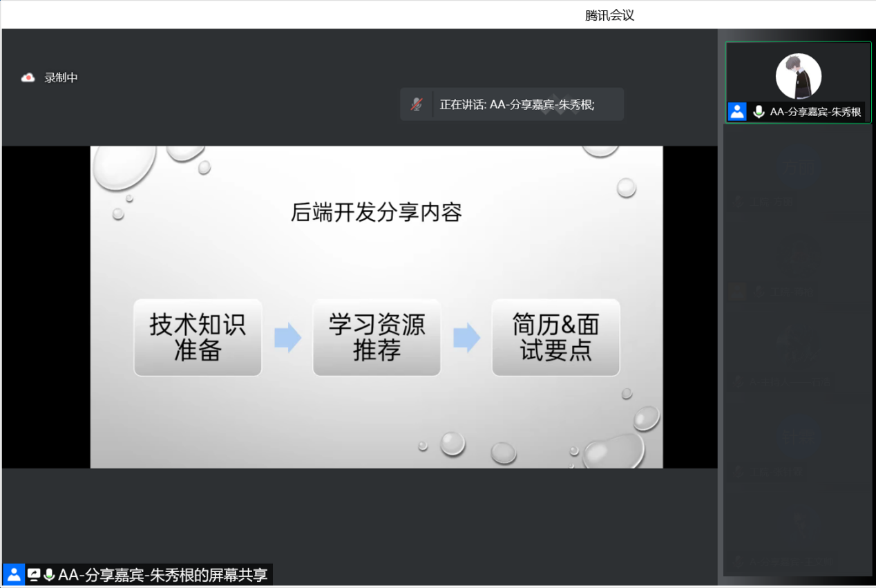Click the 录制中 recording status text
The image size is (876, 588).
pos(61,78)
